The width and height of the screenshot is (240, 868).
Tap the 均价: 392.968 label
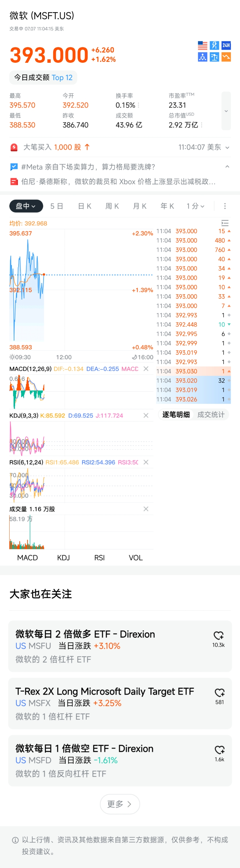point(28,223)
